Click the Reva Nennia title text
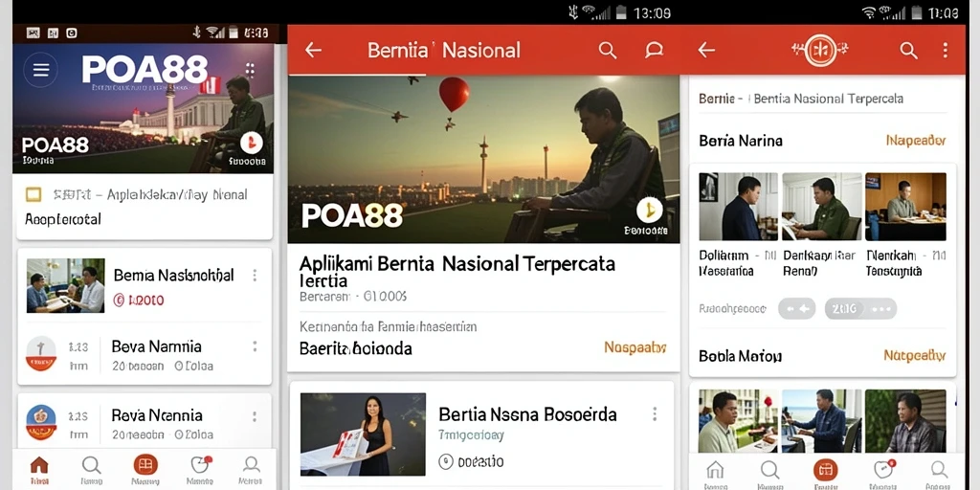Screen dimensions: 980x490 click(x=157, y=415)
